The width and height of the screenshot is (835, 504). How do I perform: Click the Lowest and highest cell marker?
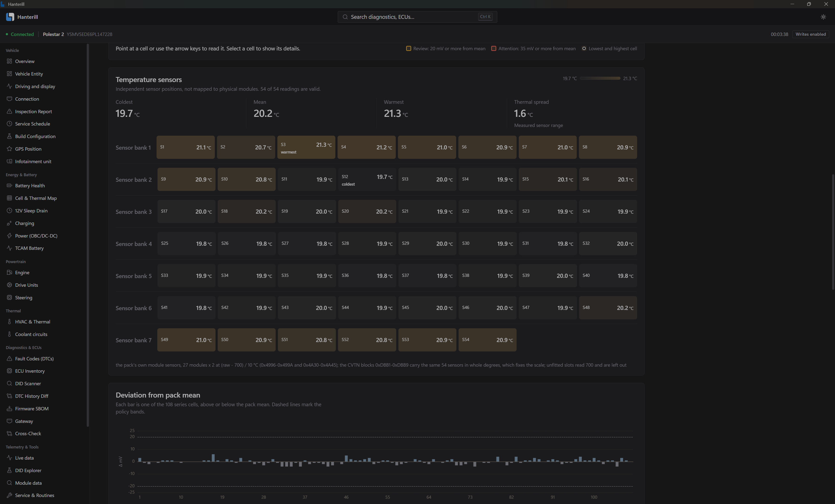584,49
